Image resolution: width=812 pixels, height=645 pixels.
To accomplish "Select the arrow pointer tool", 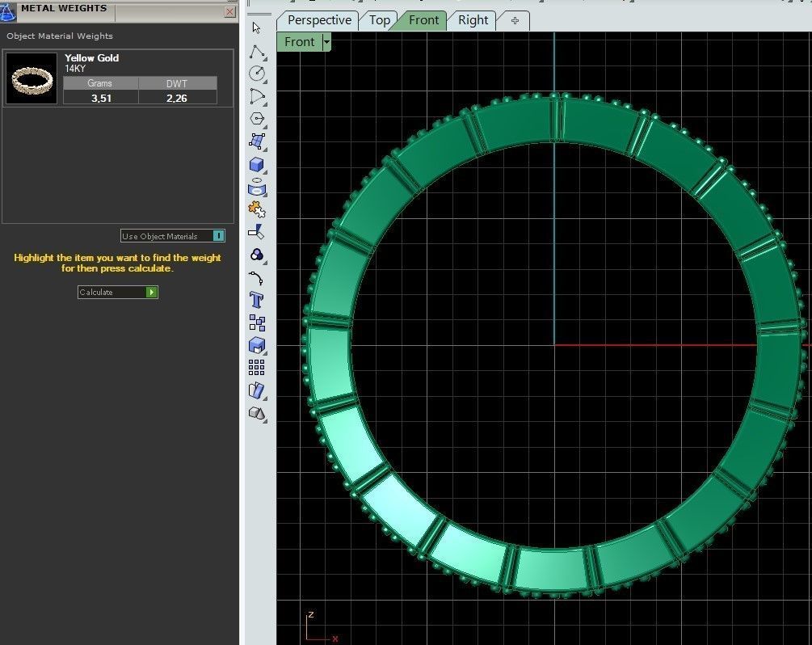I will (256, 27).
